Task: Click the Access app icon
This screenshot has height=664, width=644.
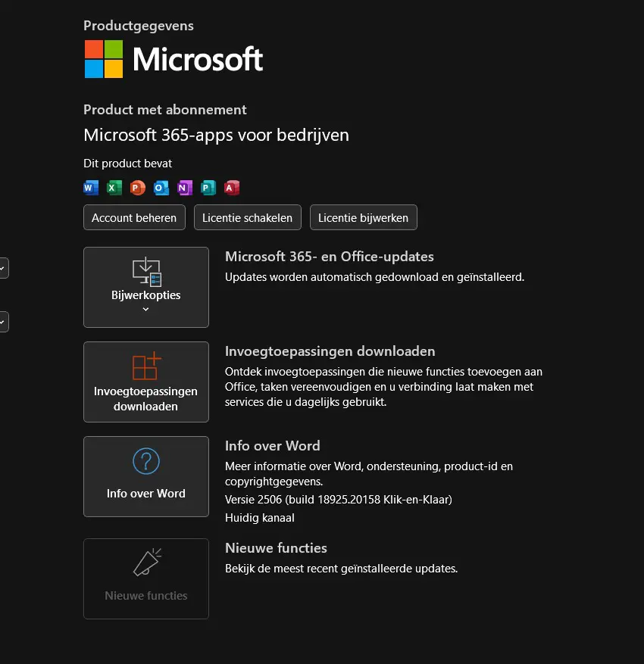Action: (x=232, y=188)
